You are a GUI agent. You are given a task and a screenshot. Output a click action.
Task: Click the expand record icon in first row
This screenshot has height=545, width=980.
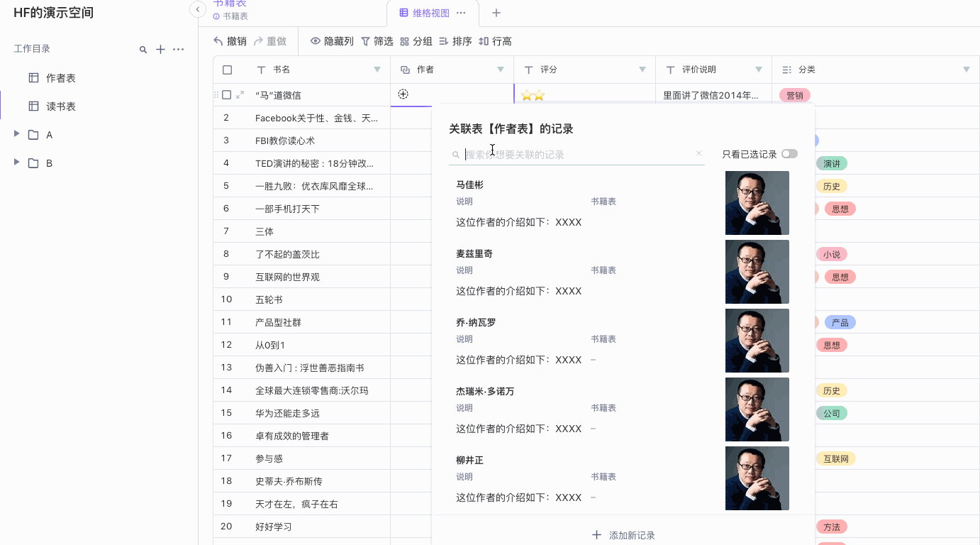240,95
